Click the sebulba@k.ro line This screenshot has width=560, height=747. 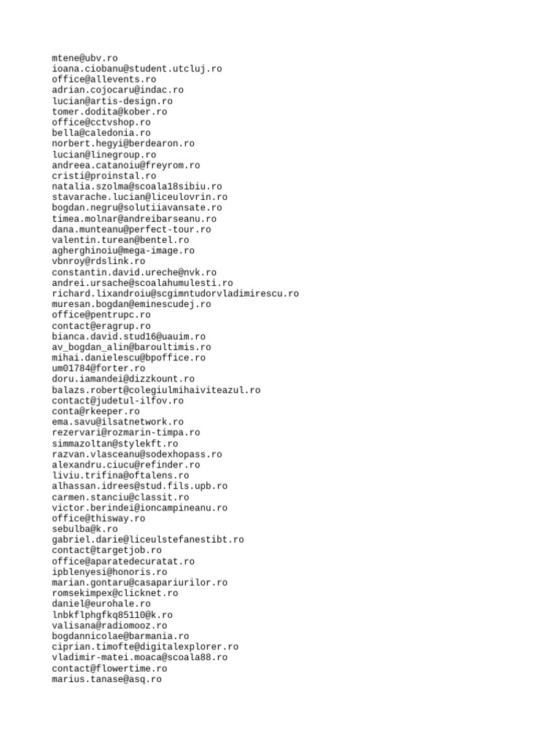pyautogui.click(x=85, y=529)
